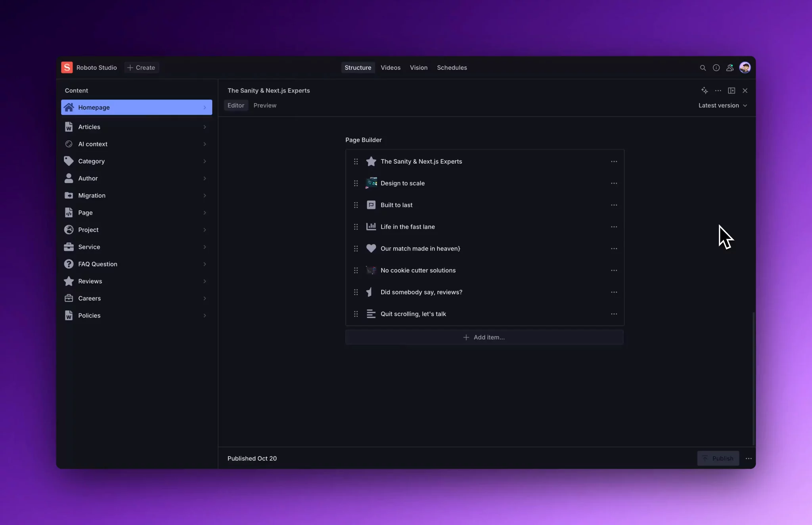Screen dimensions: 812x525
Task: Open the Reviews content list
Action: click(136, 281)
